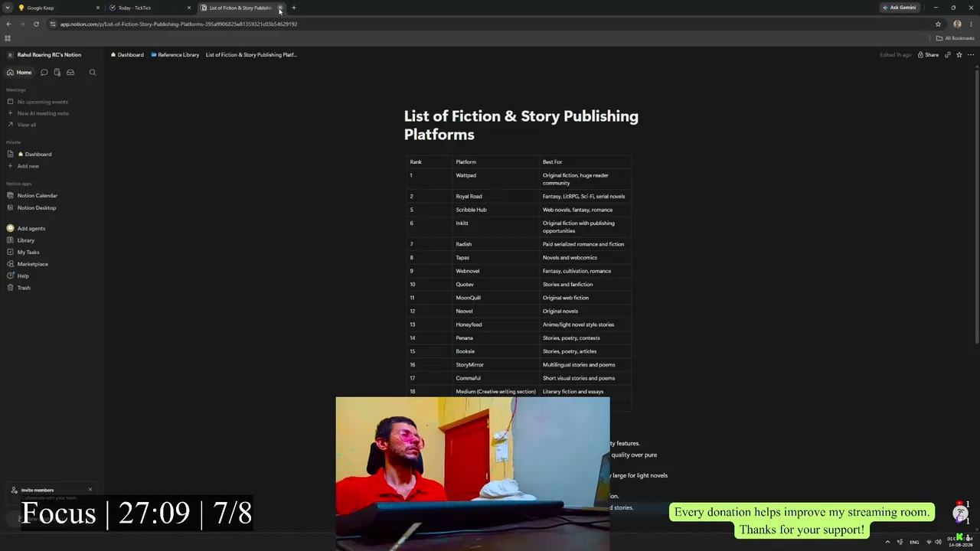The width and height of the screenshot is (980, 551).
Task: Open Help in the sidebar
Action: pos(23,275)
